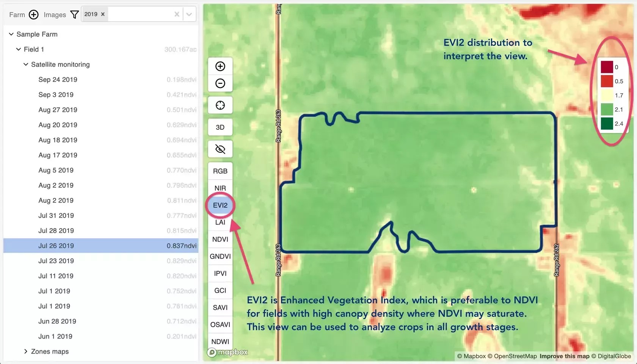Open the Images filter
Viewport: 637px width, 364px height.
click(74, 14)
